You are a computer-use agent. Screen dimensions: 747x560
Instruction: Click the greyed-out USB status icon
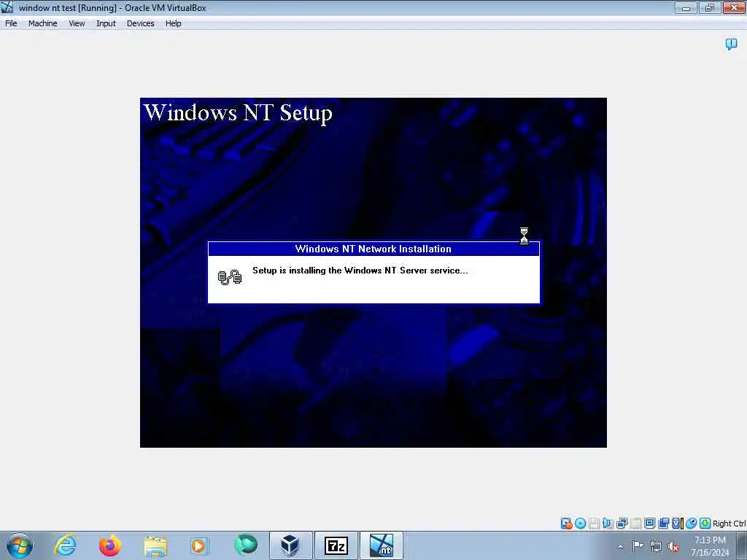[635, 524]
